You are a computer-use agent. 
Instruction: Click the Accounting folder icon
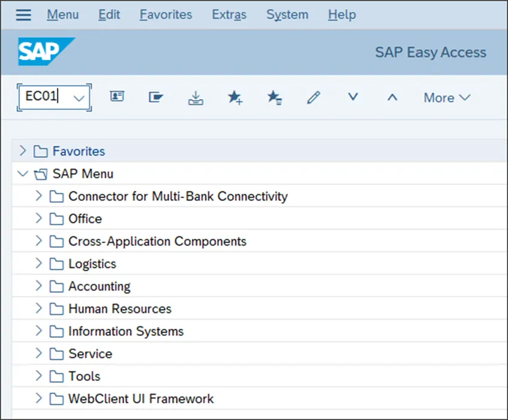56,286
